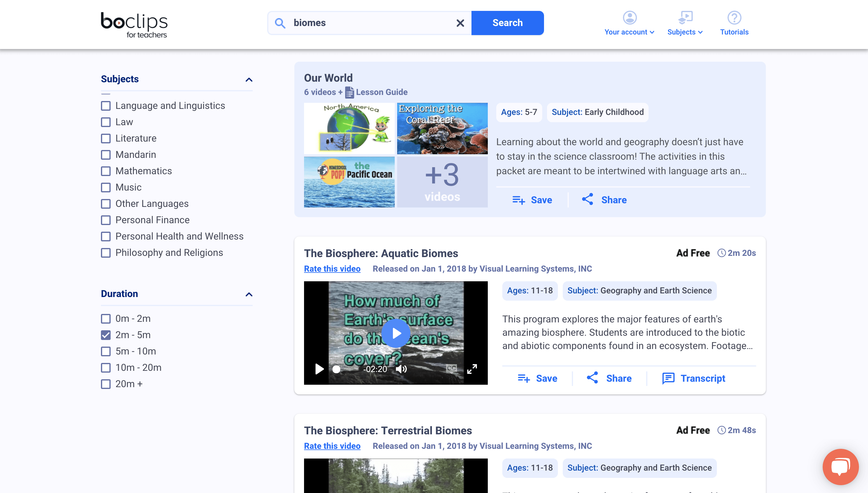Click the clock icon beside 2m 48s
This screenshot has height=493, width=868.
[x=721, y=430]
